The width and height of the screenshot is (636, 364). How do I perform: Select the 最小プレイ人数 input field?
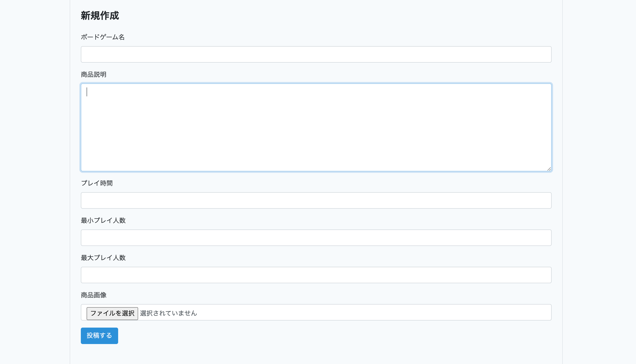click(316, 237)
